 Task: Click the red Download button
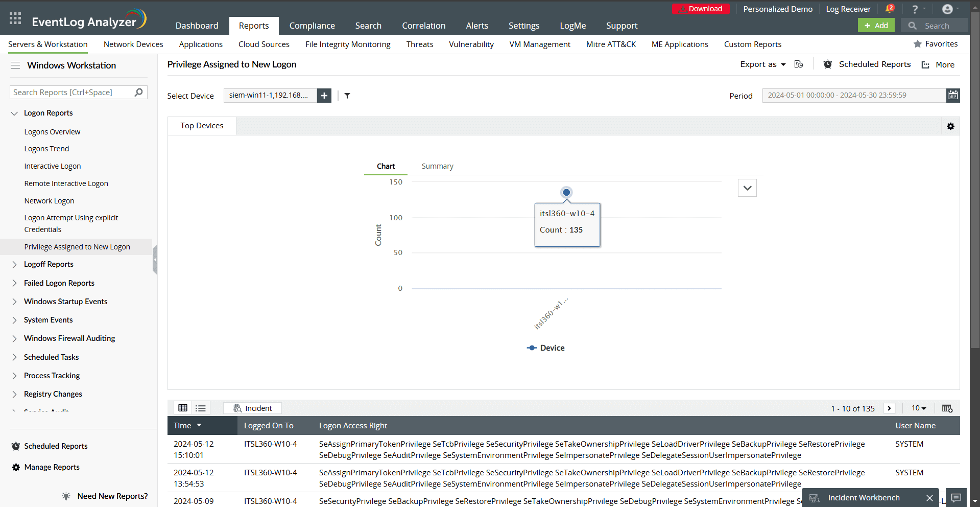[701, 9]
